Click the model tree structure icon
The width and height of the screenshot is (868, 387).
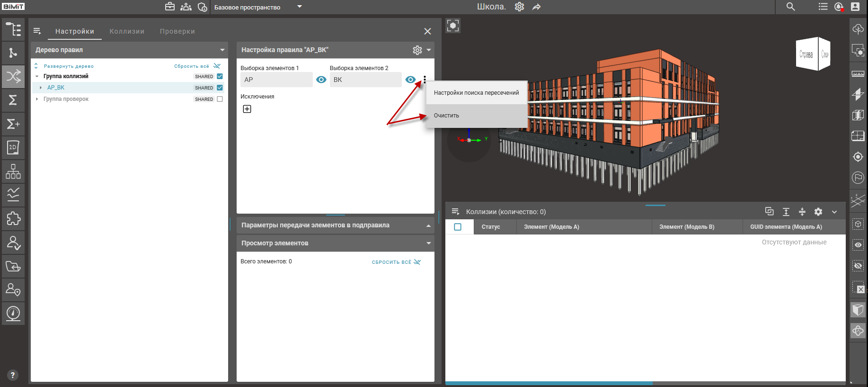13,29
